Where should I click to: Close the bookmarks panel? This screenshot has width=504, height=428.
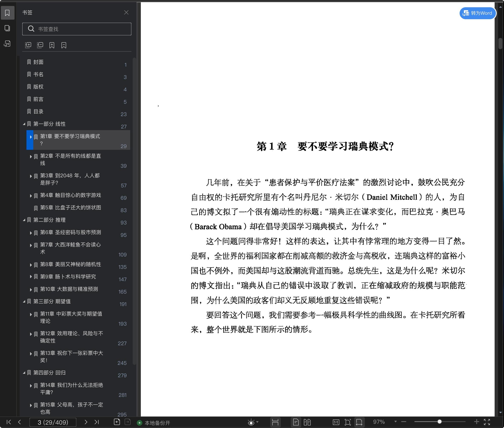[126, 12]
